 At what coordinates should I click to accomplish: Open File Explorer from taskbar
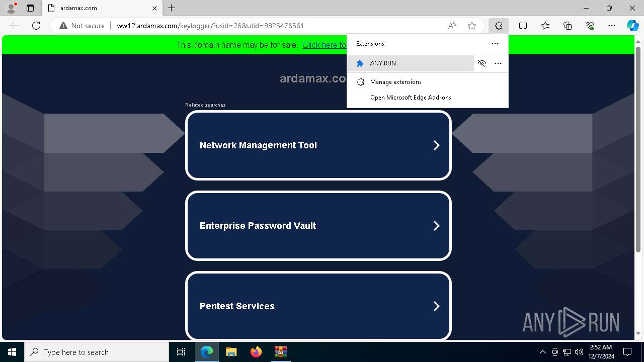231,352
